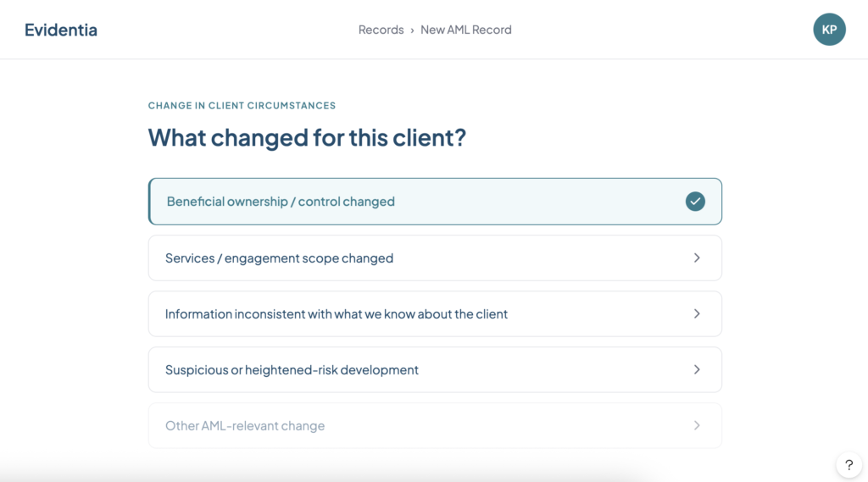Click the Change in Client Circumstances label

(242, 106)
